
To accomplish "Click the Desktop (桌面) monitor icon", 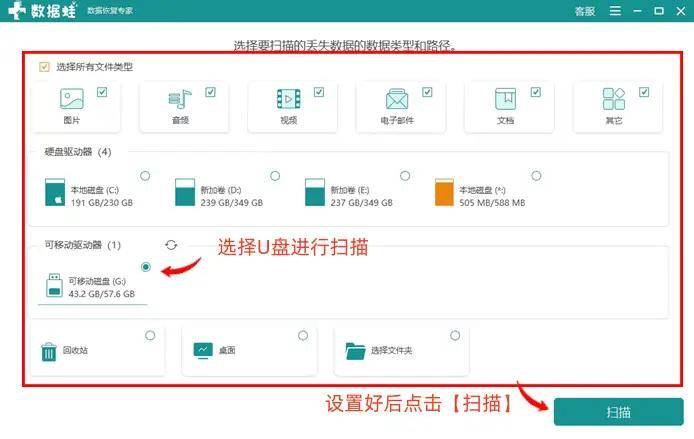I will pos(203,351).
